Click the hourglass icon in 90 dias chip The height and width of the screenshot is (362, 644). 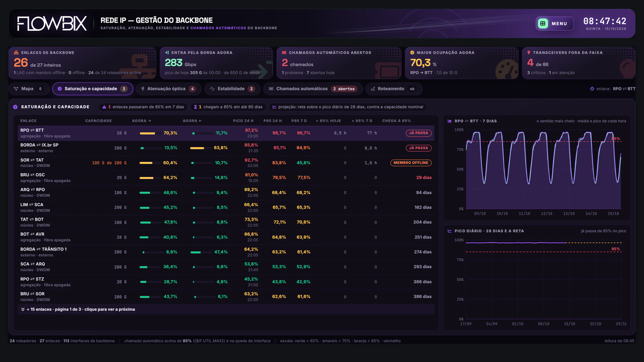coord(195,107)
